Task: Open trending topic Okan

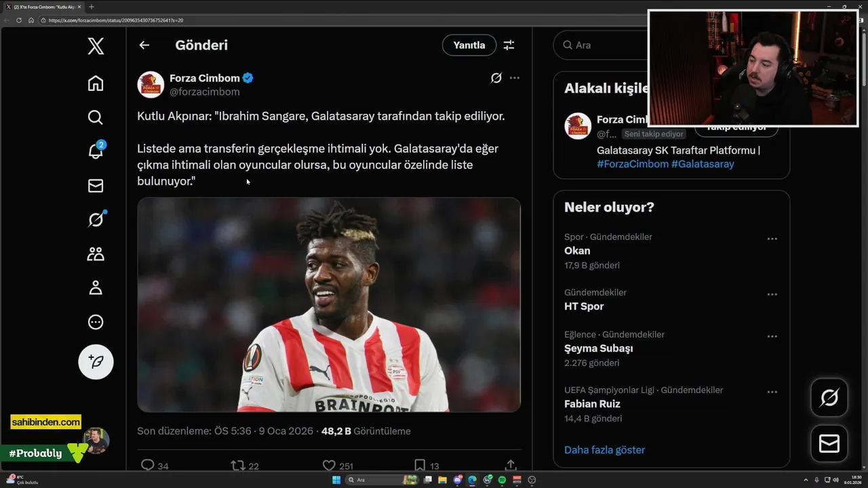Action: (x=577, y=250)
